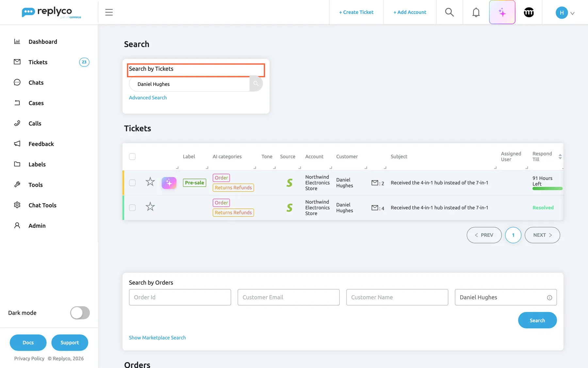Screen dimensions: 588x368
Task: Open Cases in the sidebar
Action: 36,103
